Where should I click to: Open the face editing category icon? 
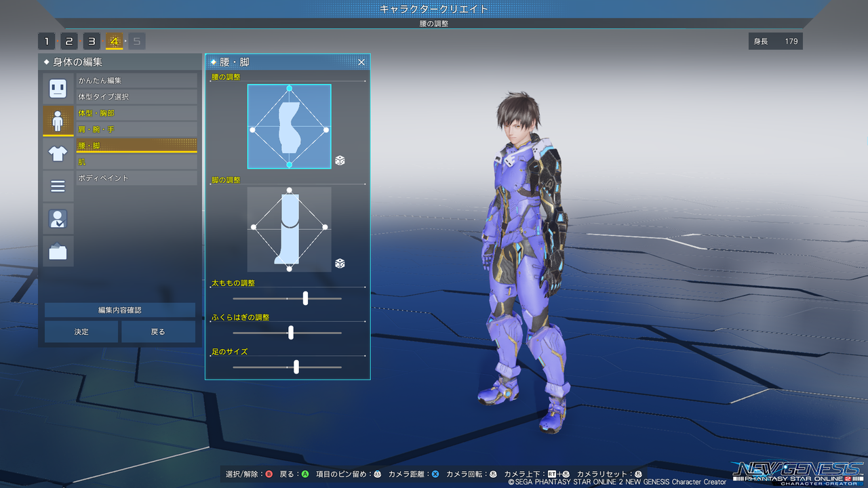click(58, 88)
